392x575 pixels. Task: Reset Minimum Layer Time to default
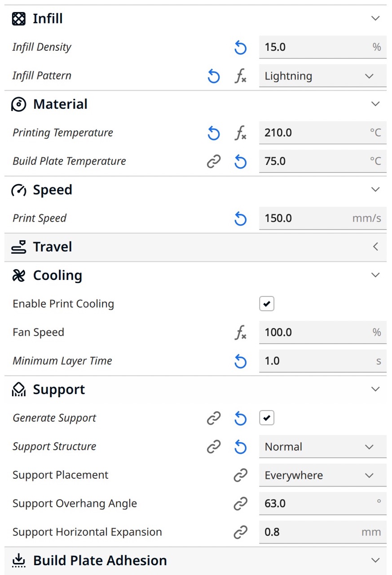(x=240, y=361)
